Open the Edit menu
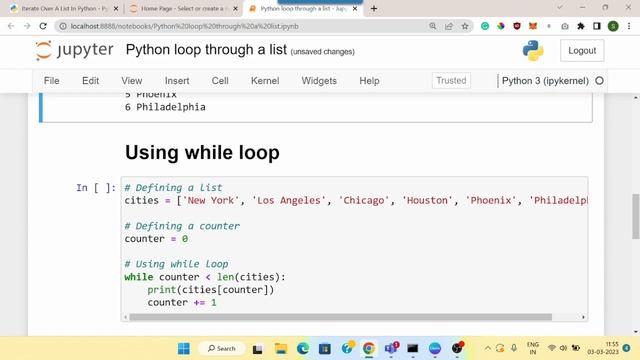The image size is (640, 360). (90, 81)
